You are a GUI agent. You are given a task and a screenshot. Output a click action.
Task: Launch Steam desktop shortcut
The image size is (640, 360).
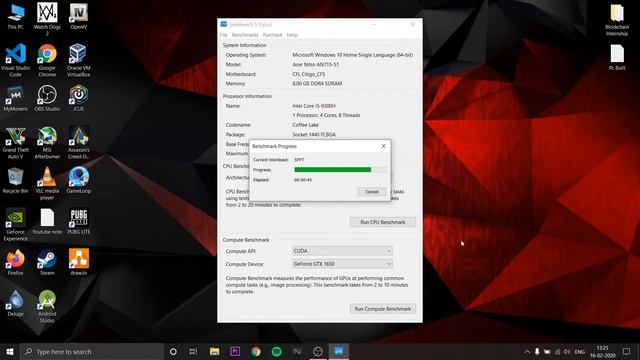pyautogui.click(x=47, y=262)
